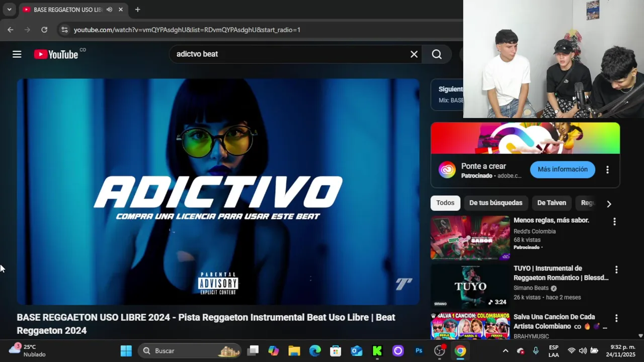Open options for TUYO Instrumental video
This screenshot has height=362, width=644.
616,270
